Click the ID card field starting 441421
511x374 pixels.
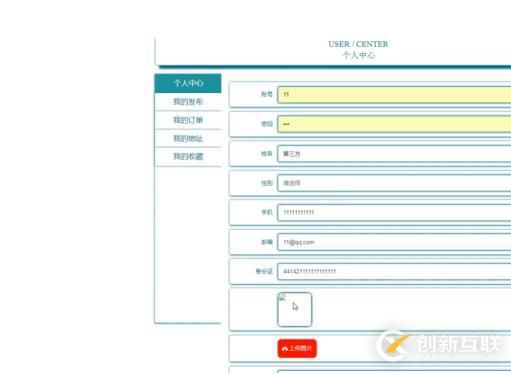[394, 271]
